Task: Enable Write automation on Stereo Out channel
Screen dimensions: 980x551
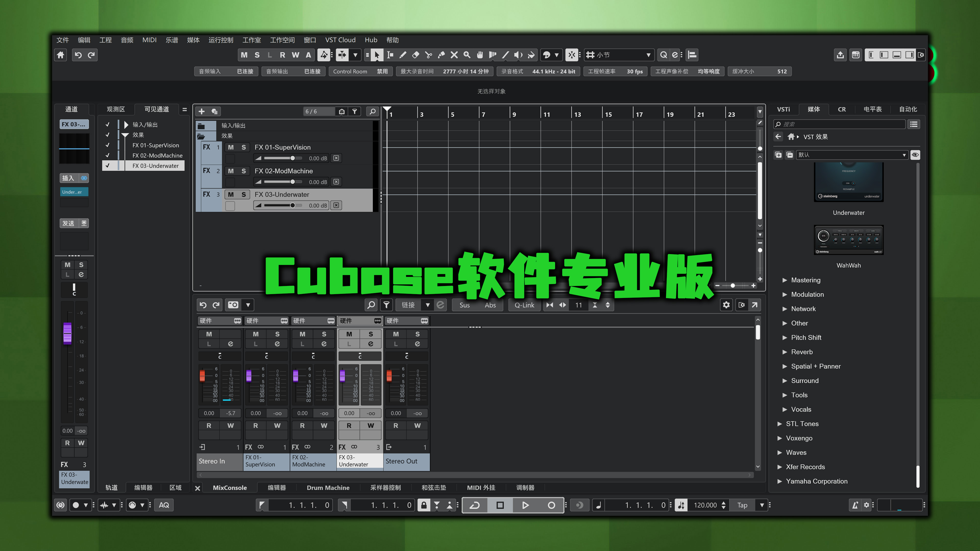Action: point(417,425)
